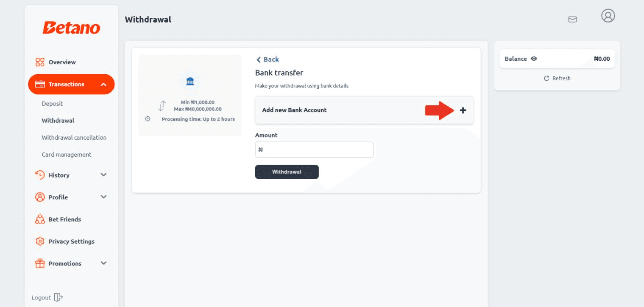
Task: Click the Privacy Settings gear icon
Action: pos(40,242)
